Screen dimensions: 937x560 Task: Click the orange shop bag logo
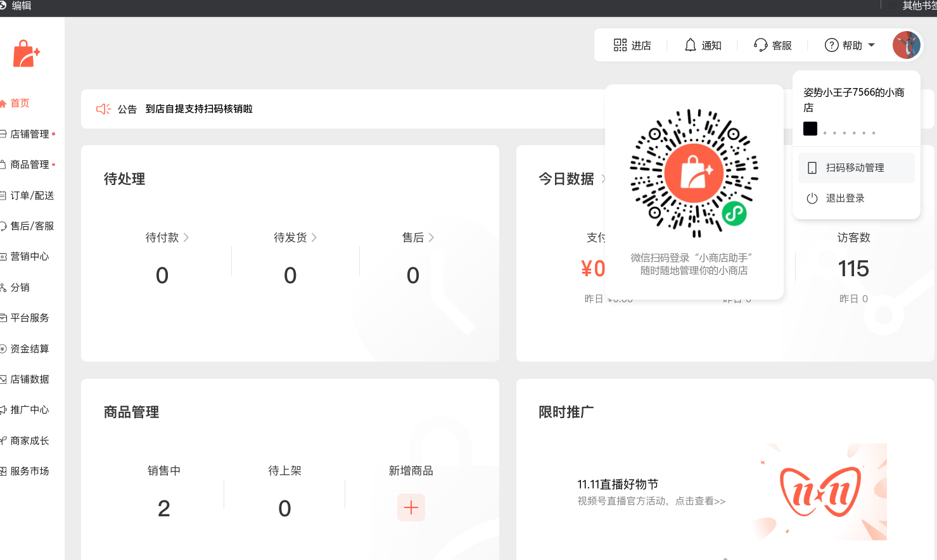27,54
